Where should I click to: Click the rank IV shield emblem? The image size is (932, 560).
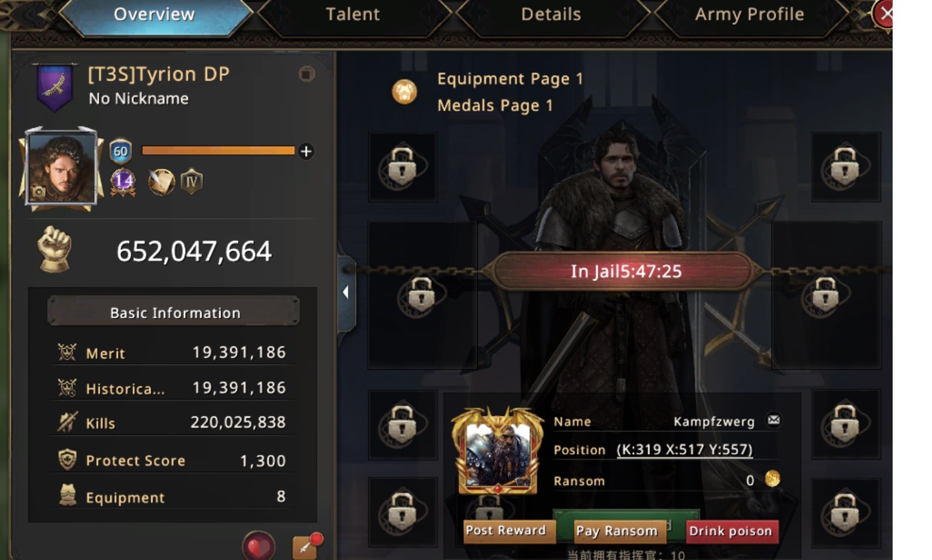(x=191, y=182)
